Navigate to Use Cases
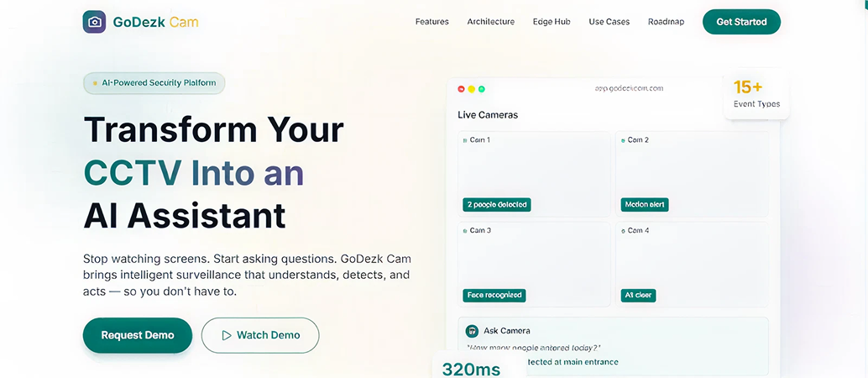 click(609, 22)
